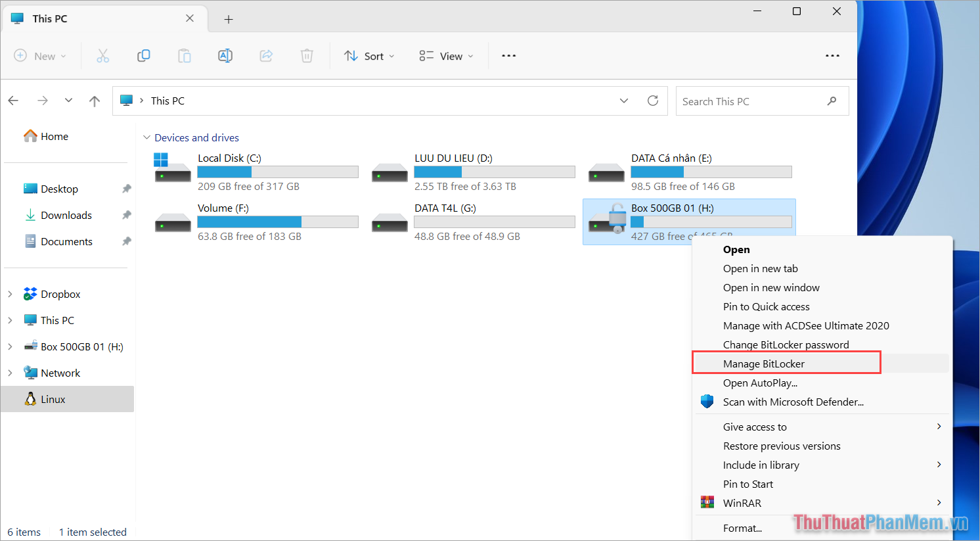The image size is (980, 541).
Task: Select Manage BitLocker from context menu
Action: pyautogui.click(x=764, y=363)
